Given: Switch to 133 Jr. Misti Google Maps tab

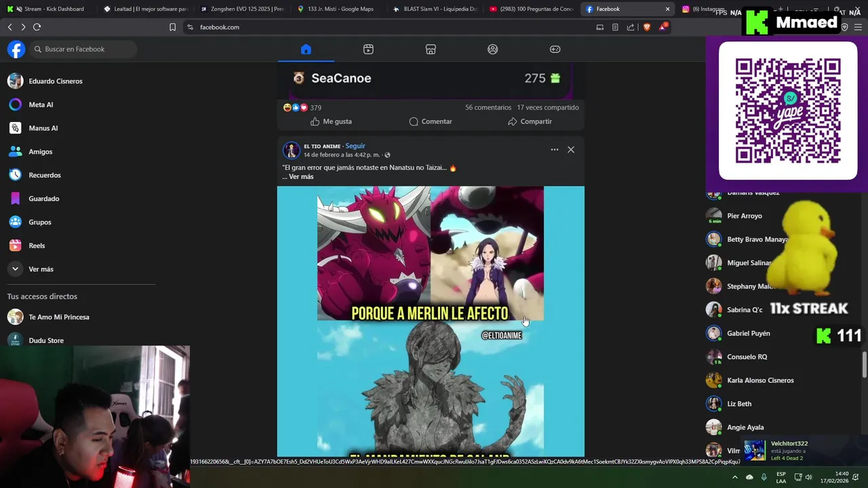Looking at the screenshot, I should point(339,9).
